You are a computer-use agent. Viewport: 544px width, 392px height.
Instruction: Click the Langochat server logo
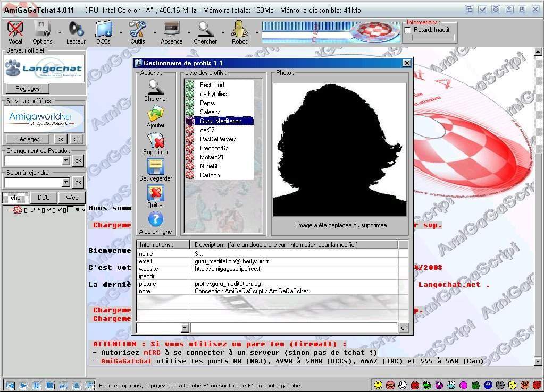tap(44, 69)
